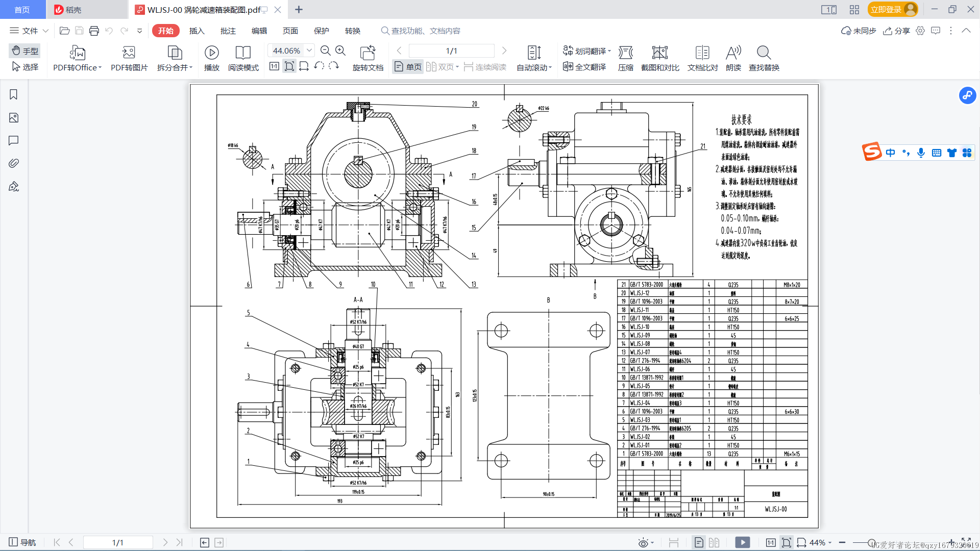Click the print icon
The height and width of the screenshot is (551, 980).
[94, 31]
